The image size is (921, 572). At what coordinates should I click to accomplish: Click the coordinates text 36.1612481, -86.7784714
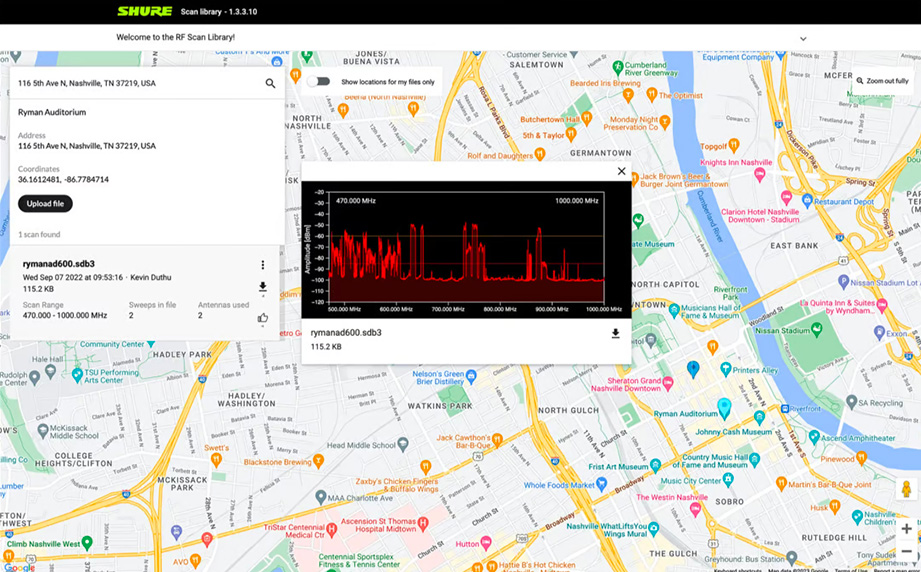[x=63, y=180]
